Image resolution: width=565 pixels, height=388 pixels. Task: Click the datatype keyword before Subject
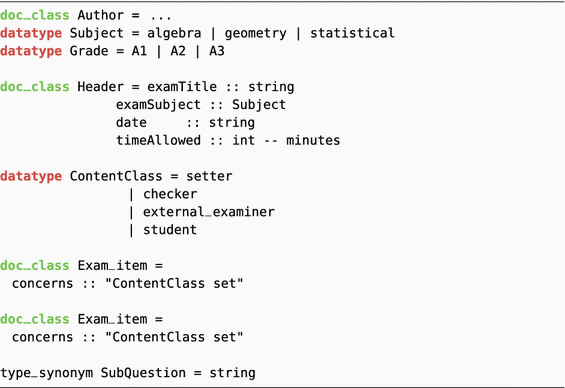tap(31, 33)
